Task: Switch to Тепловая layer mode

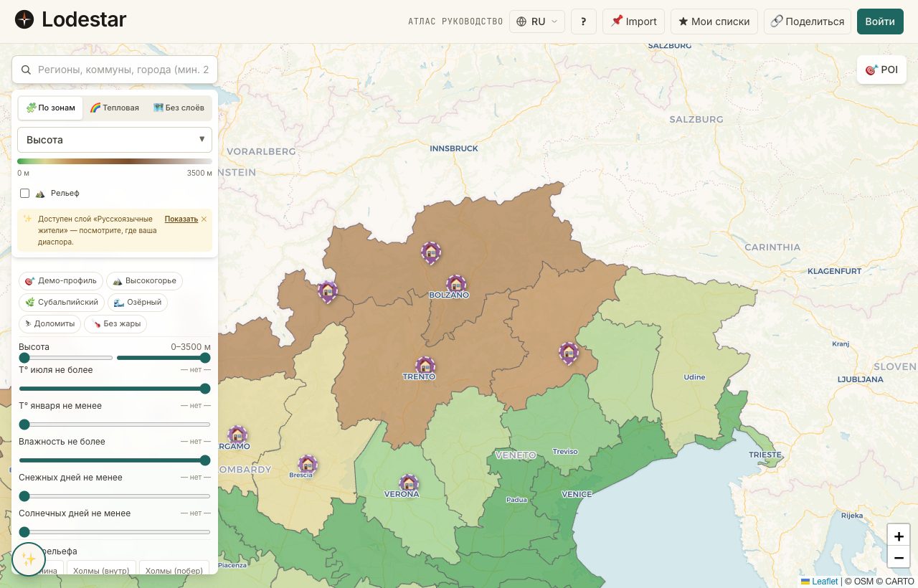Action: 115,108
